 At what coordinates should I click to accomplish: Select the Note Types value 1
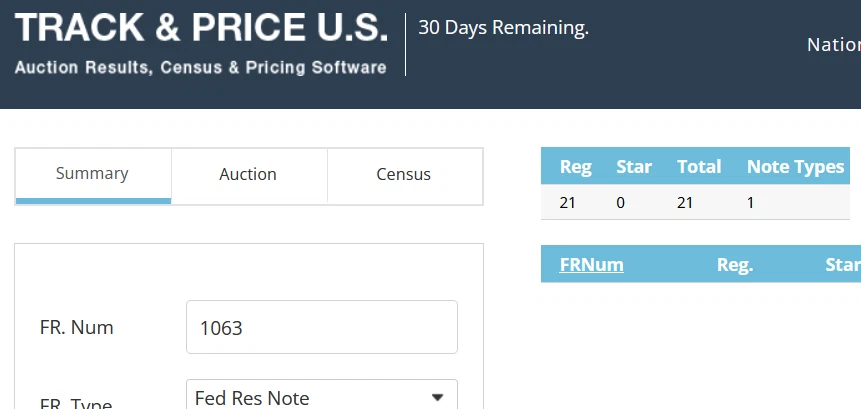tap(750, 203)
